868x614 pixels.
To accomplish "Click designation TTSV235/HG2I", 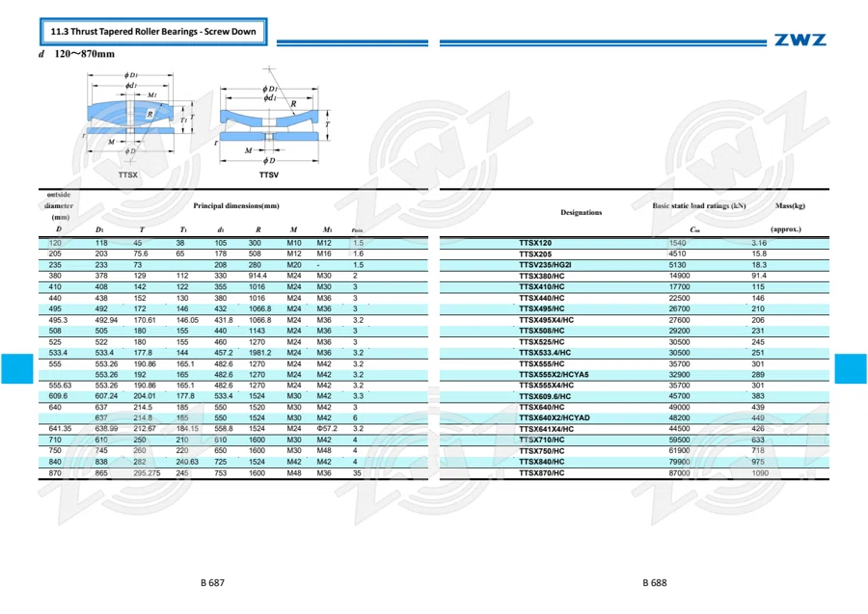I will pos(545,265).
